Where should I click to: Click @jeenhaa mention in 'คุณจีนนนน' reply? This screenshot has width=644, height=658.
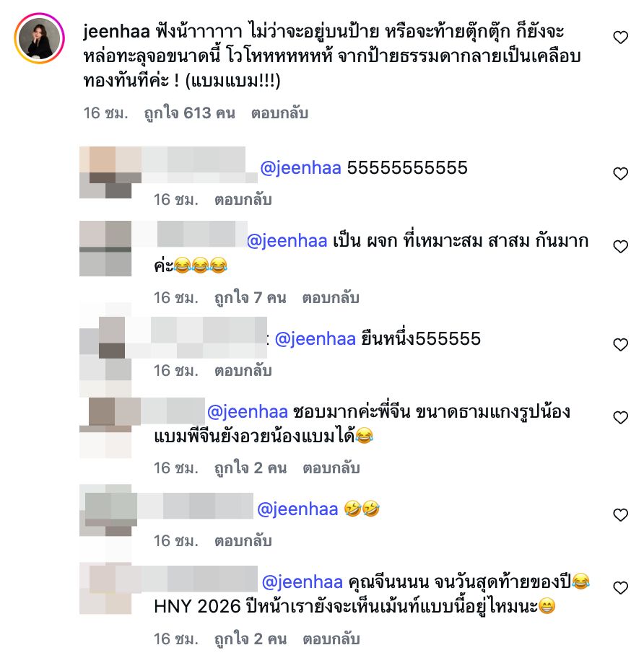click(x=303, y=582)
